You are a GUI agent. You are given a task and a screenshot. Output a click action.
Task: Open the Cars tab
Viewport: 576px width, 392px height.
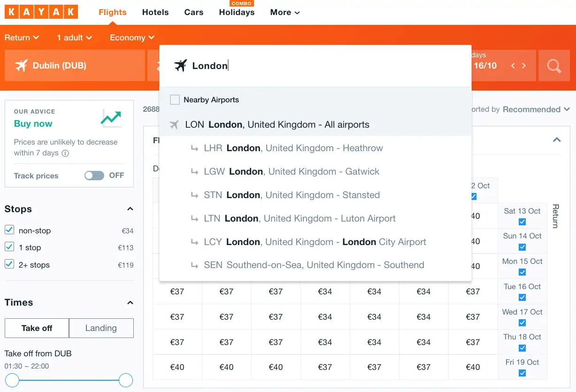pyautogui.click(x=194, y=12)
